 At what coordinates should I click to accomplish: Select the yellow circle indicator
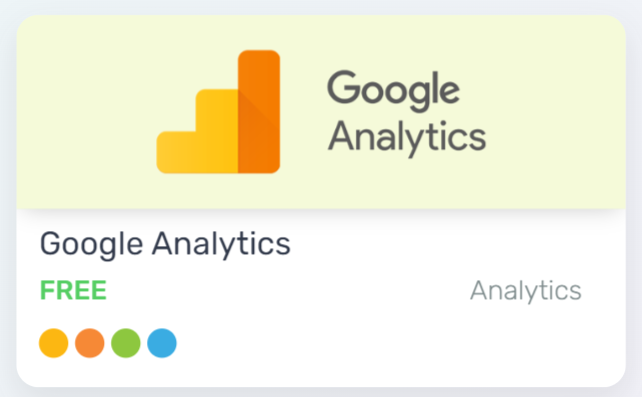click(x=54, y=343)
